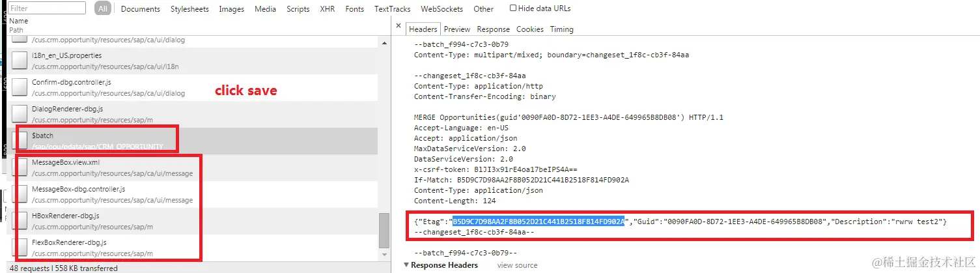Click the MERGE Opportunities request line
Screen dimensions: 980x273
click(x=568, y=117)
